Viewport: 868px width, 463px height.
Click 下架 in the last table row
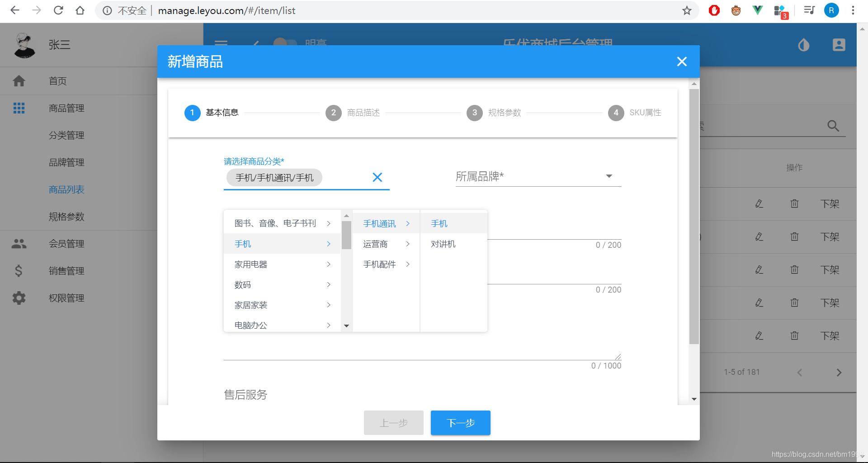pos(830,336)
